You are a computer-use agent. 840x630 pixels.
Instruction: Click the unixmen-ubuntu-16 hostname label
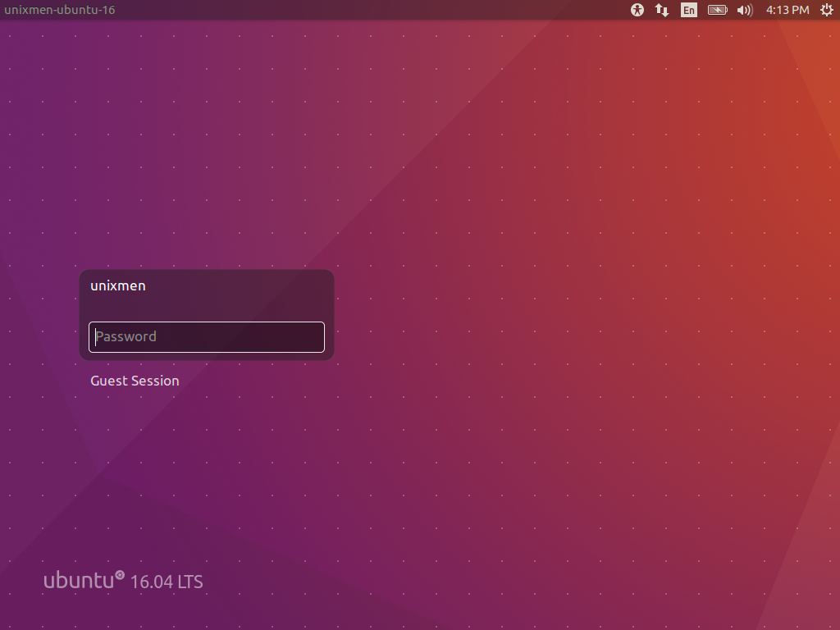pyautogui.click(x=59, y=10)
